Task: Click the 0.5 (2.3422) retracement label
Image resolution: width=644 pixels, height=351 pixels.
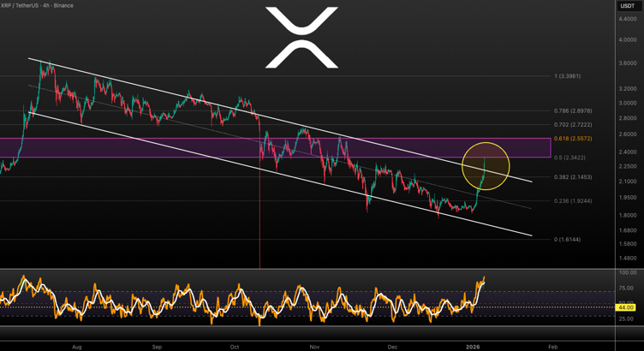Action: pyautogui.click(x=571, y=158)
